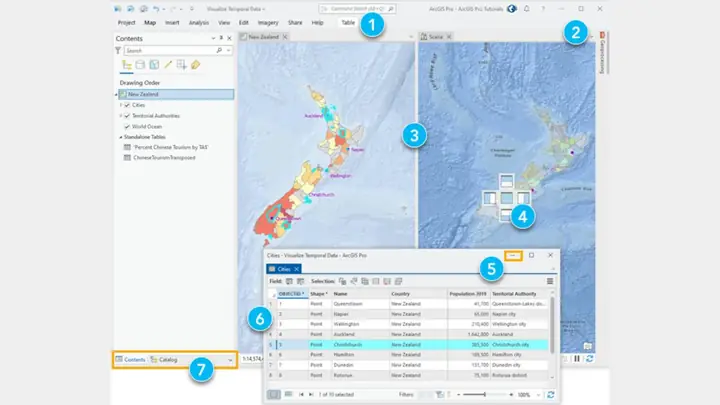This screenshot has width=720, height=405.
Task: Expand the Cities layer in Contents
Action: pyautogui.click(x=121, y=105)
